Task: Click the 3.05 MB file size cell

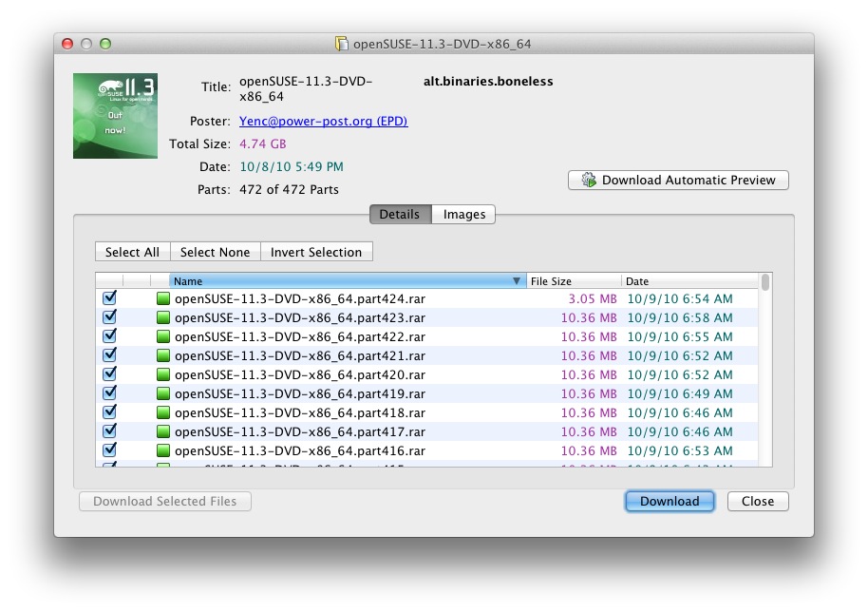Action: [x=593, y=298]
